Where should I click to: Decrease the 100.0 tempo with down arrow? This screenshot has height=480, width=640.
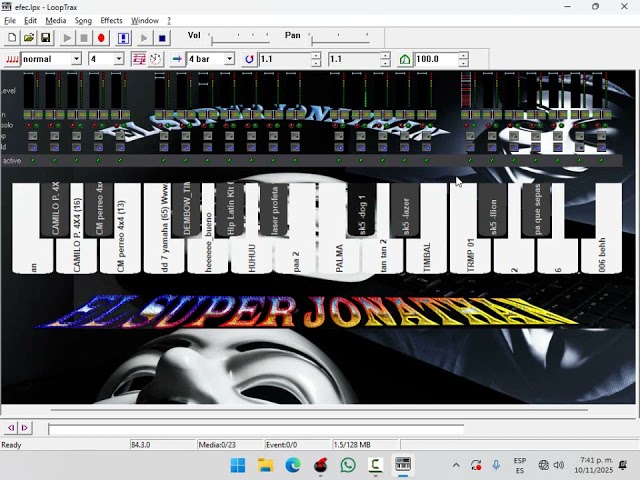click(463, 63)
